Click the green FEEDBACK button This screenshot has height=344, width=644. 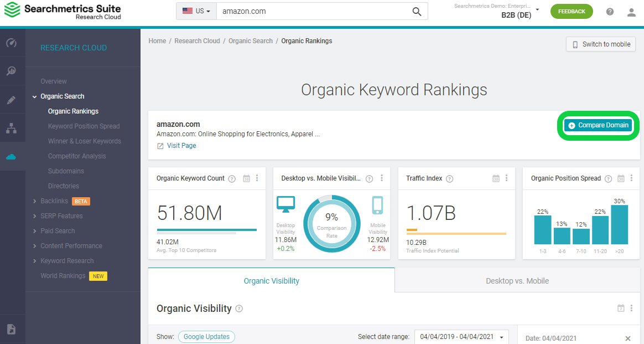point(572,12)
